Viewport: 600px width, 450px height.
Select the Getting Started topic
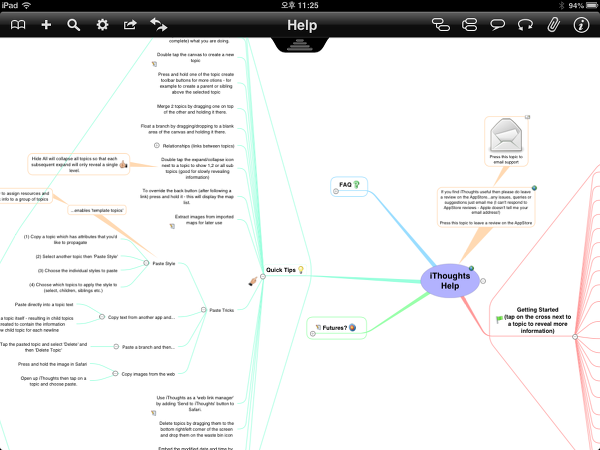coord(537,320)
